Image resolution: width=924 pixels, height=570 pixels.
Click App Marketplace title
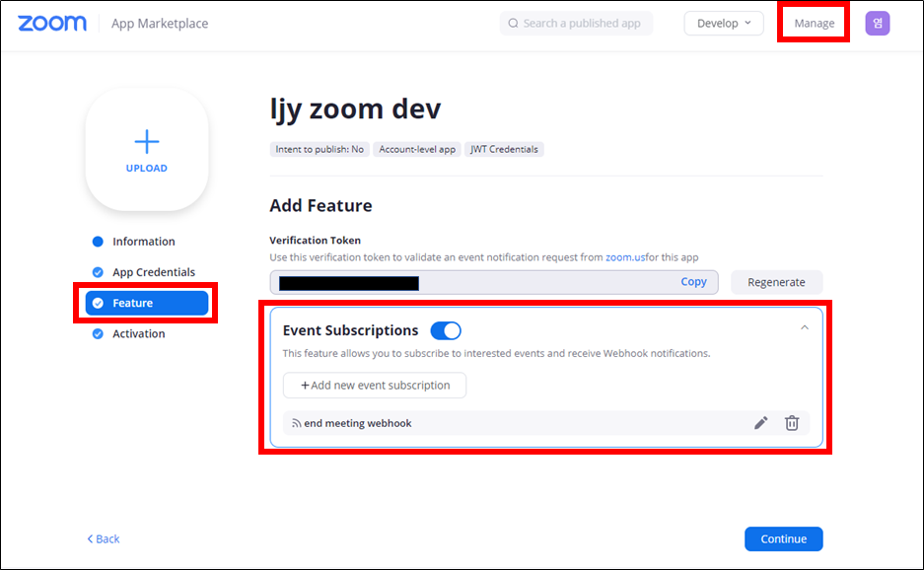click(160, 24)
